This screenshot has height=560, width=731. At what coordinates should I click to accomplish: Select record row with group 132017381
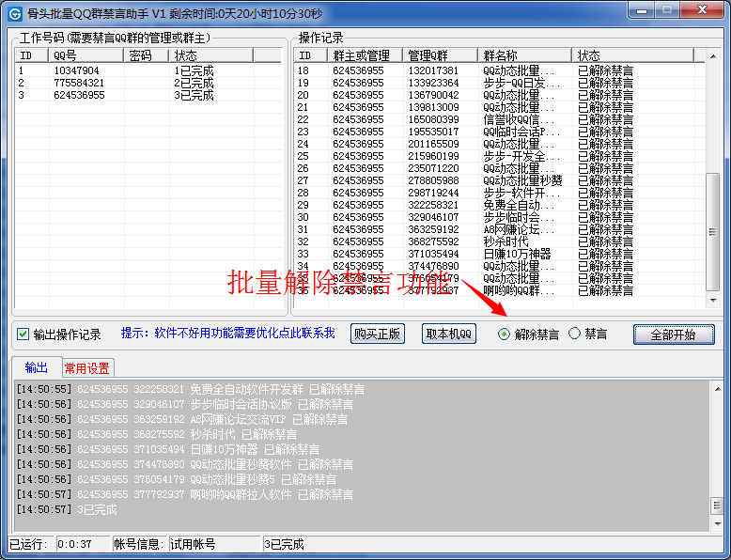[x=500, y=70]
